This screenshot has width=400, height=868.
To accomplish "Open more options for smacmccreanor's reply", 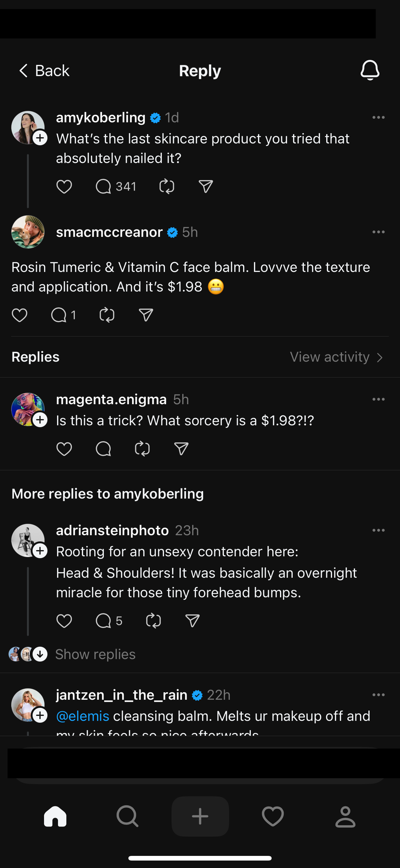I will click(x=379, y=232).
